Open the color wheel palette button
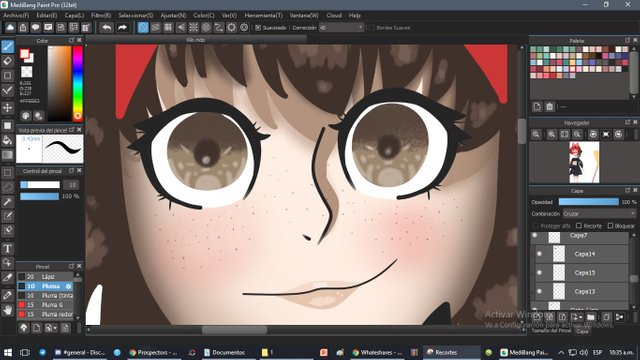 click(x=26, y=116)
